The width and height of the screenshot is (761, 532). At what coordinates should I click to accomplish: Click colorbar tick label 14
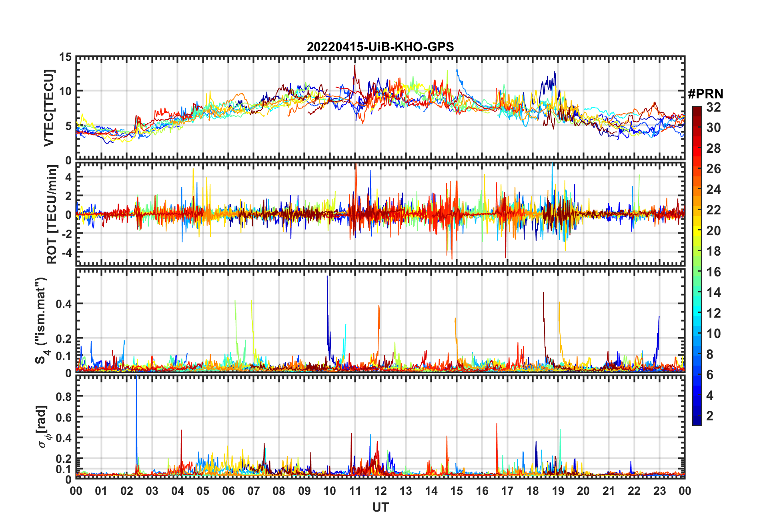point(713,292)
